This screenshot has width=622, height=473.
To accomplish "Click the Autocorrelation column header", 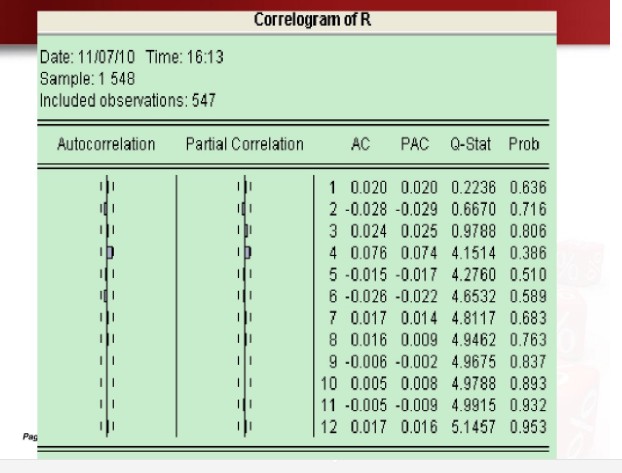I will pyautogui.click(x=106, y=144).
